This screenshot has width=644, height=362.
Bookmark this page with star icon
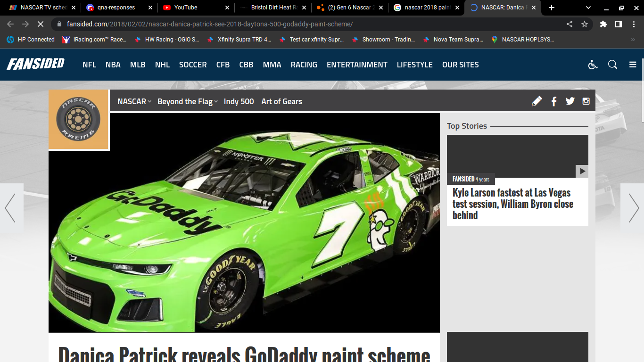coord(585,24)
